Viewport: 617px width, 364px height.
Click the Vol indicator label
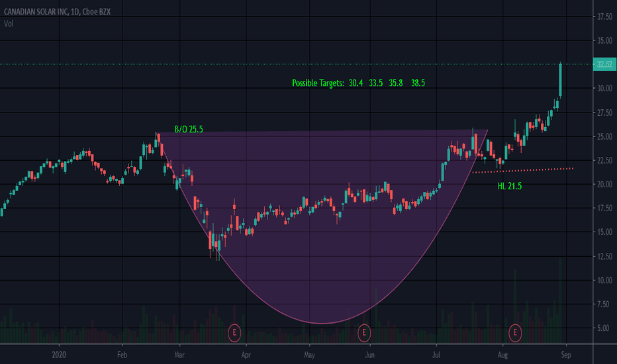(8, 24)
